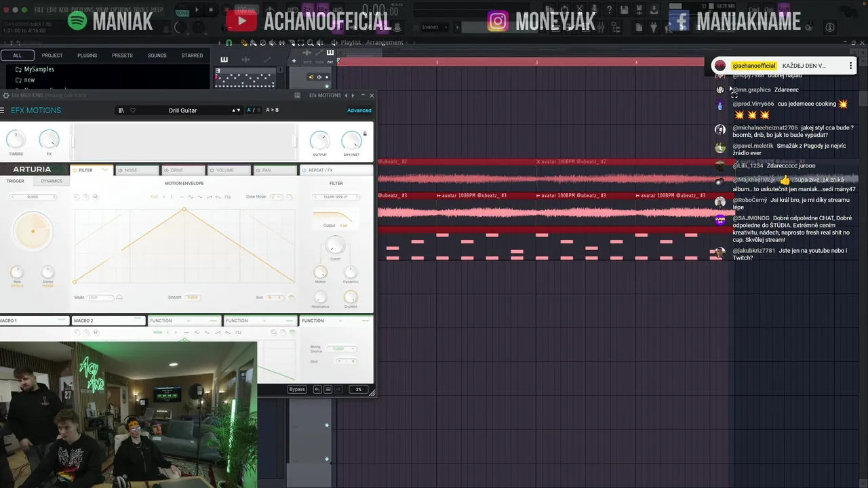Select the sine wave envelope shape
This screenshot has height=488, width=868.
(191, 197)
